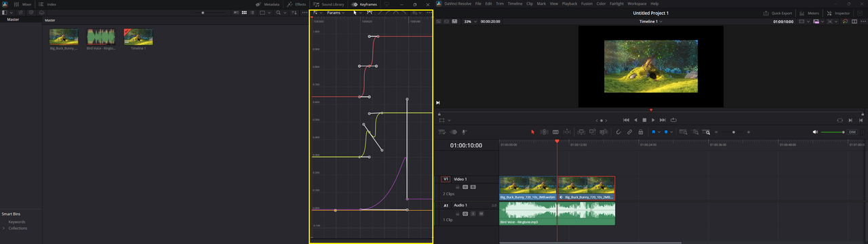
Task: Open the Fairlight menu
Action: 616,4
